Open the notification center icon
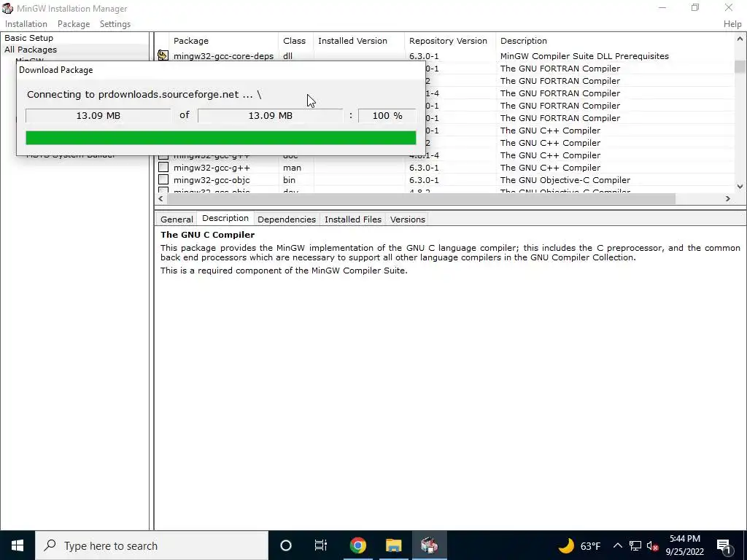This screenshot has height=560, width=747. (724, 545)
